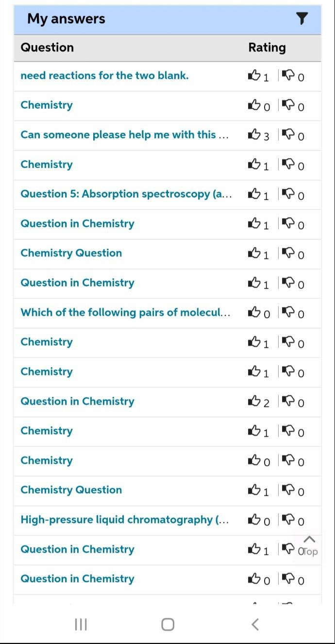
Task: Click thumbs down on 'Question 5: Absorption spectroscopy' row
Action: click(x=288, y=194)
